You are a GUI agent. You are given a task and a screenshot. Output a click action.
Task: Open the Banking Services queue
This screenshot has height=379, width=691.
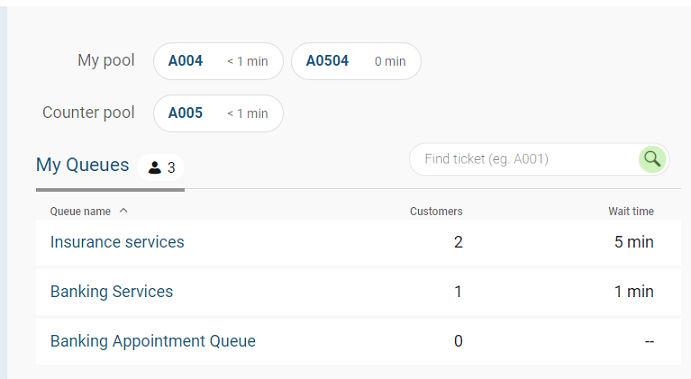point(358,292)
